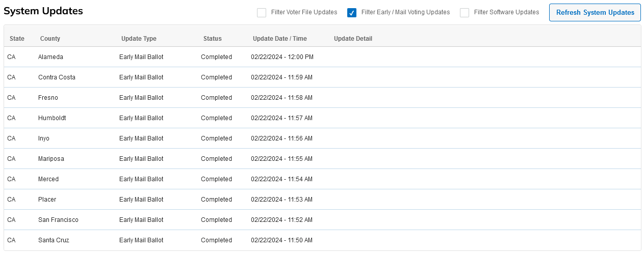Sort by the State column header
This screenshot has height=254, width=644.
pos(17,39)
